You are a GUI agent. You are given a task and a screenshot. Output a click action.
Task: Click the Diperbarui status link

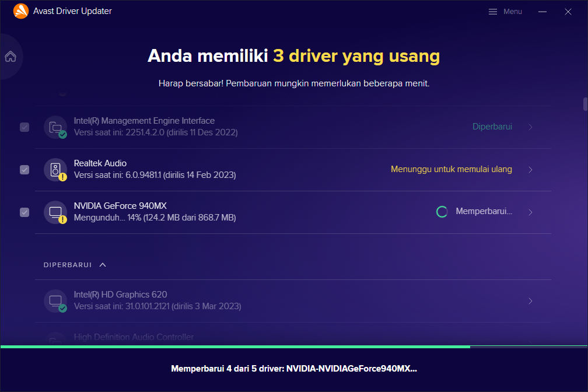(x=492, y=127)
